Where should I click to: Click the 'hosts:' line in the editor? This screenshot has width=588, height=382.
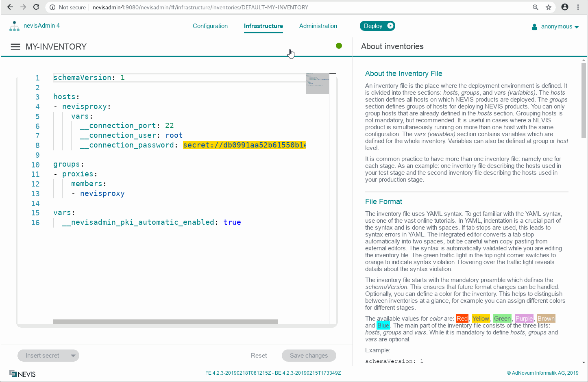[67, 97]
